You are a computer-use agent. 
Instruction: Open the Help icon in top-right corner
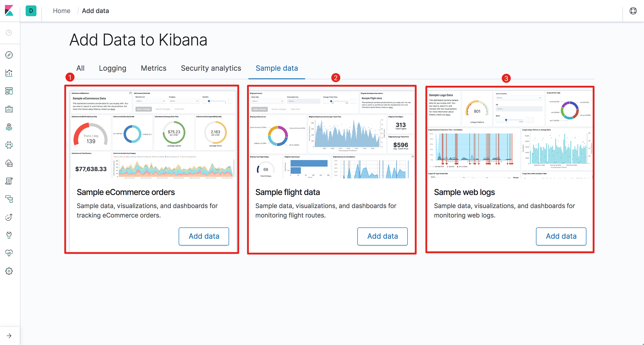(x=633, y=11)
